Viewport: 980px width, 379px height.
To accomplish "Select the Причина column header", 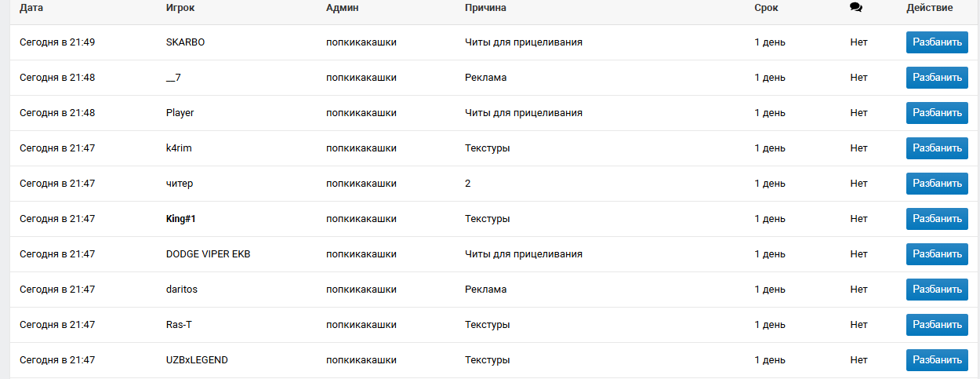I will click(x=485, y=8).
